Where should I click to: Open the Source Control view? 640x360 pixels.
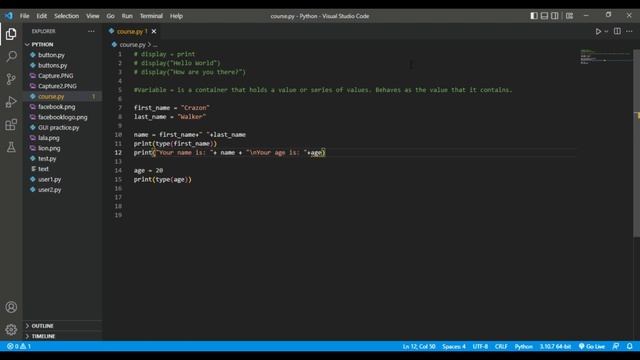11,79
